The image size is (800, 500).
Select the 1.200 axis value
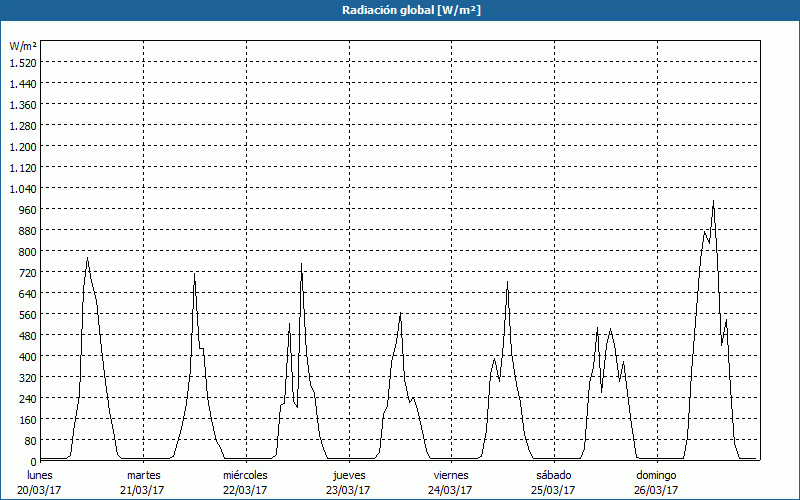(23, 147)
